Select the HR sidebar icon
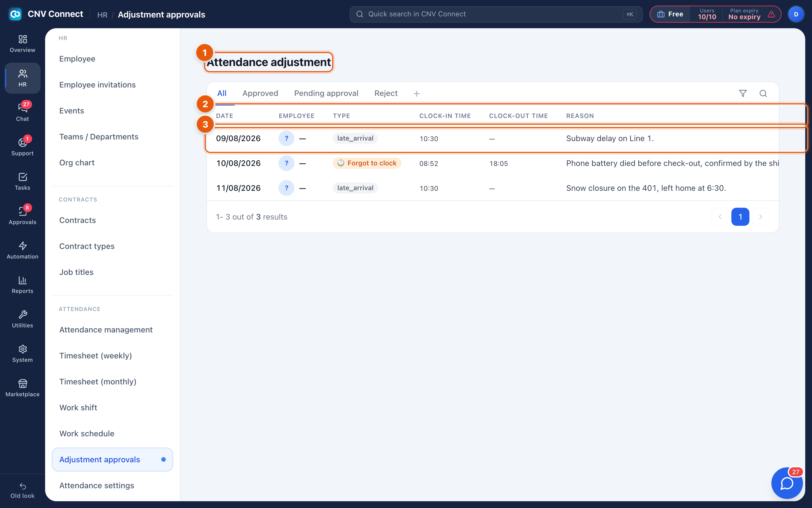Screen dimensions: 812x508 23,78
